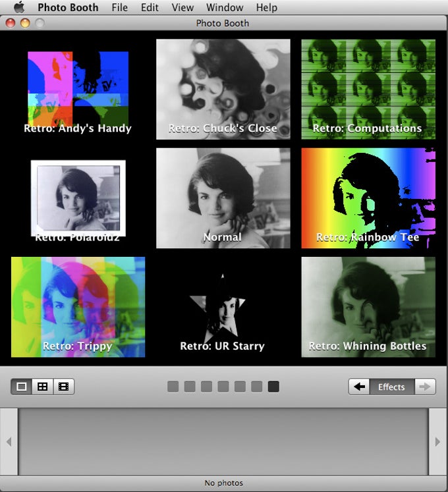Image resolution: width=448 pixels, height=492 pixels.
Task: Open the File menu
Action: coord(120,7)
